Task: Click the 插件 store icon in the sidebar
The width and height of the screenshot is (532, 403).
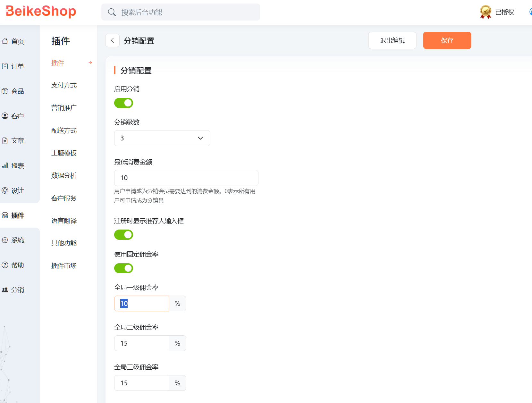Action: [5, 215]
